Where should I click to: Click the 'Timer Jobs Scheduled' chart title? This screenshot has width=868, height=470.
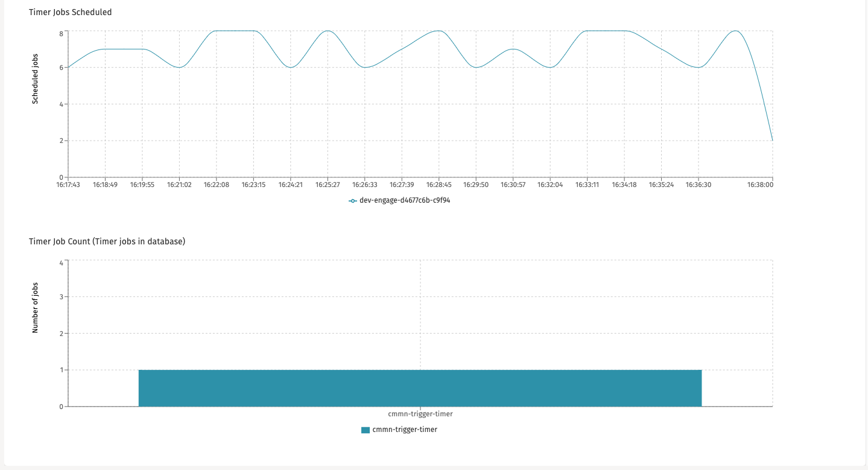(70, 12)
